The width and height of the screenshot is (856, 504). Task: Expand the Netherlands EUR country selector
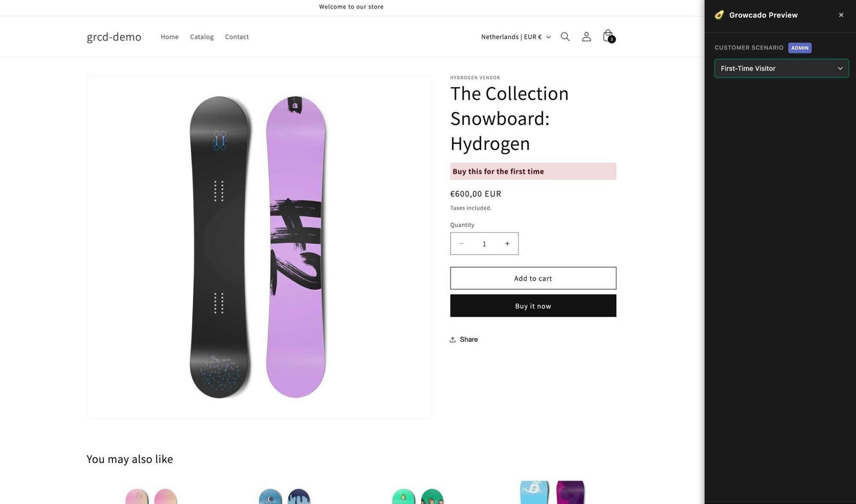(516, 37)
